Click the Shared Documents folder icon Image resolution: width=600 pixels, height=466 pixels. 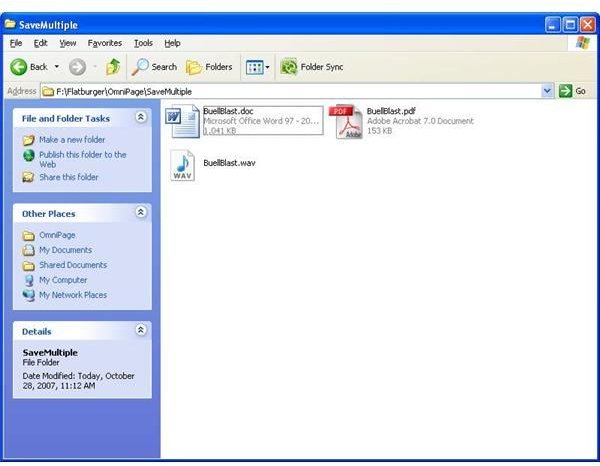29,265
